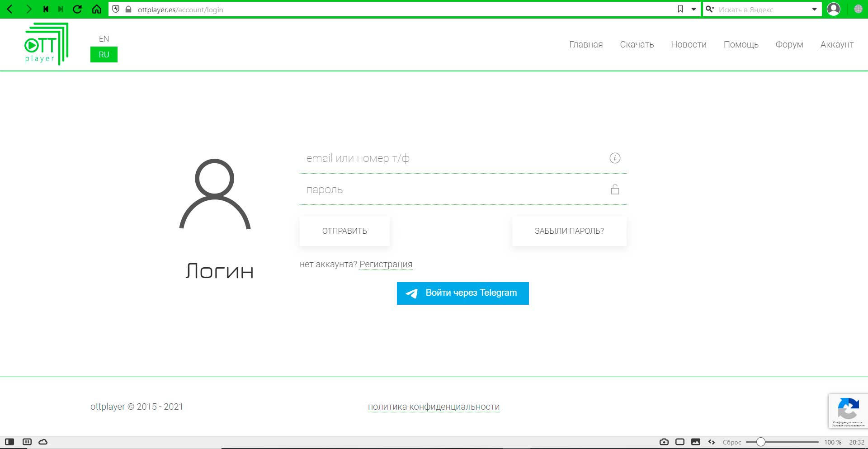Open the browser home page
Viewport: 868px width, 449px height.
[x=97, y=9]
